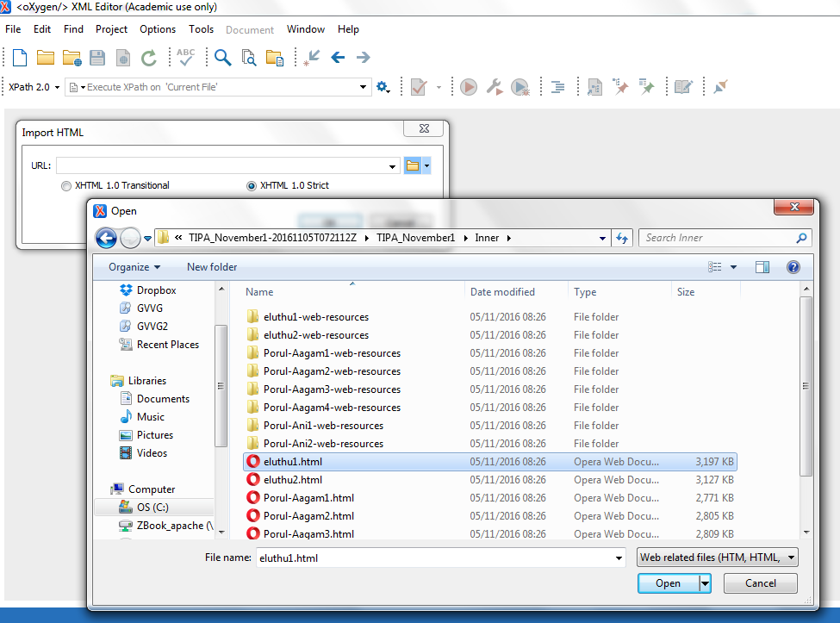Click the Debug transformation scenario icon
Image resolution: width=840 pixels, height=623 pixels.
(520, 87)
